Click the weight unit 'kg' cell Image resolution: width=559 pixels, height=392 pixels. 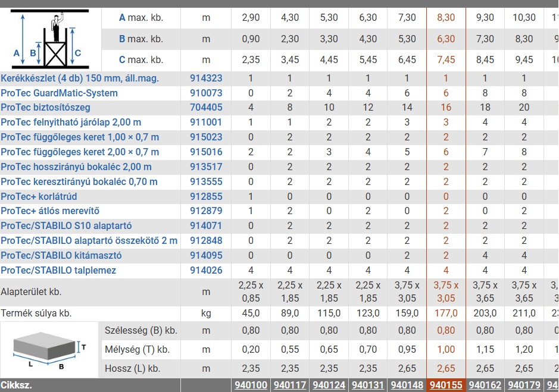[206, 313]
